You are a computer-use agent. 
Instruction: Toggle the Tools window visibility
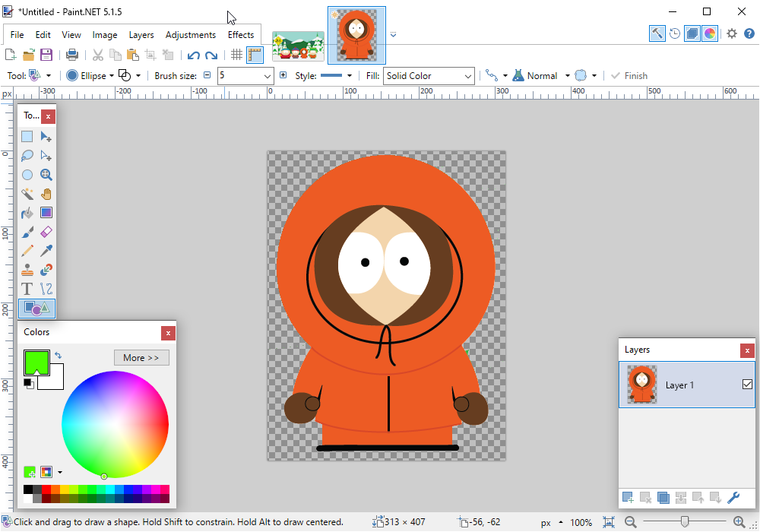click(657, 33)
